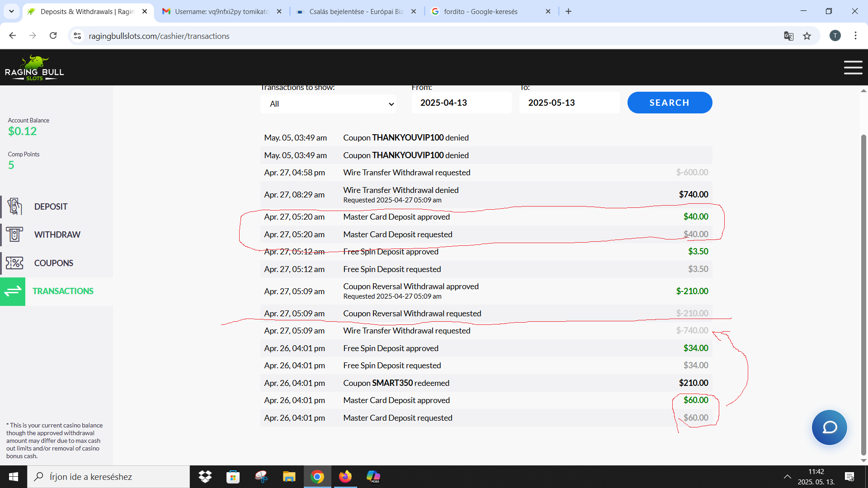
Task: Click the Deposit sidebar icon
Action: tap(14, 206)
